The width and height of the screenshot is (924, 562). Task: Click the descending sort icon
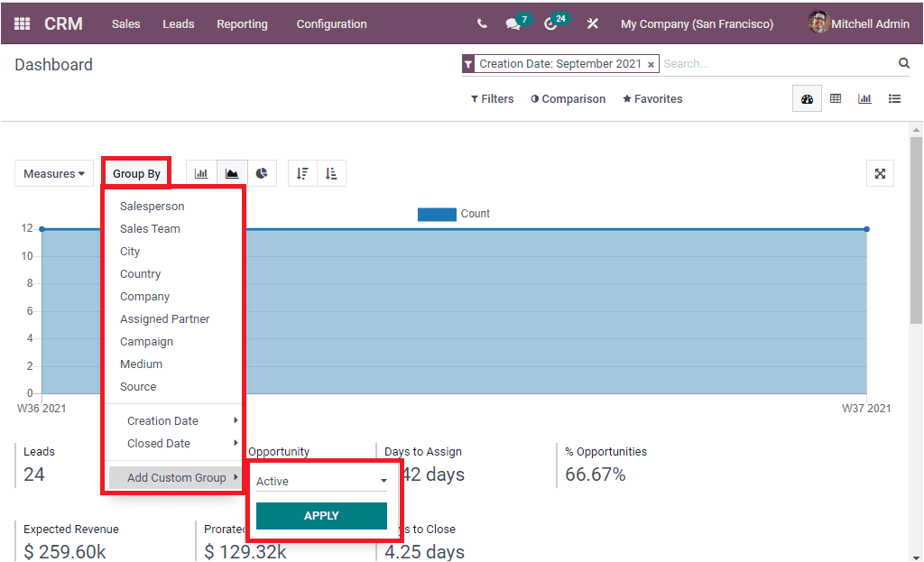(x=302, y=172)
